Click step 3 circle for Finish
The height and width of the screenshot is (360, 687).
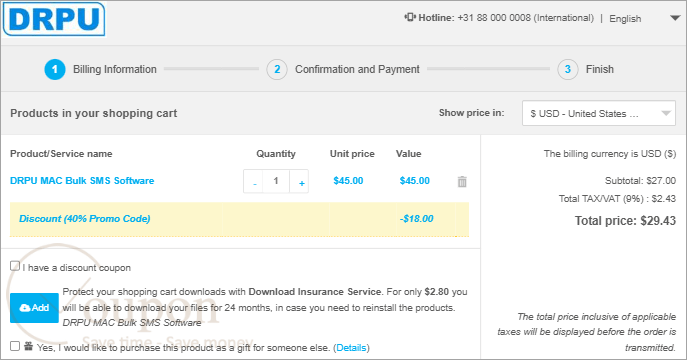(568, 69)
